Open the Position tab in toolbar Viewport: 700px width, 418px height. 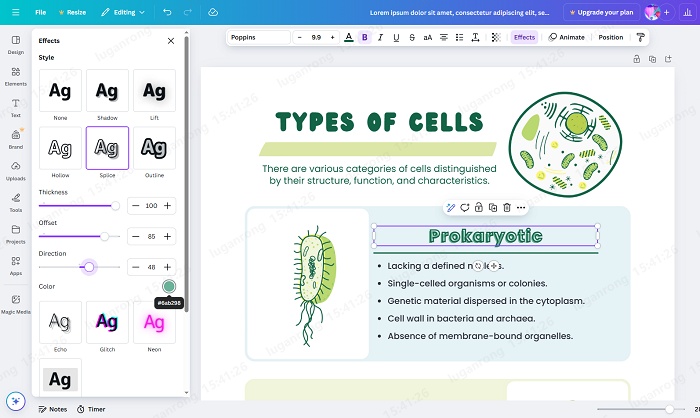tap(610, 37)
